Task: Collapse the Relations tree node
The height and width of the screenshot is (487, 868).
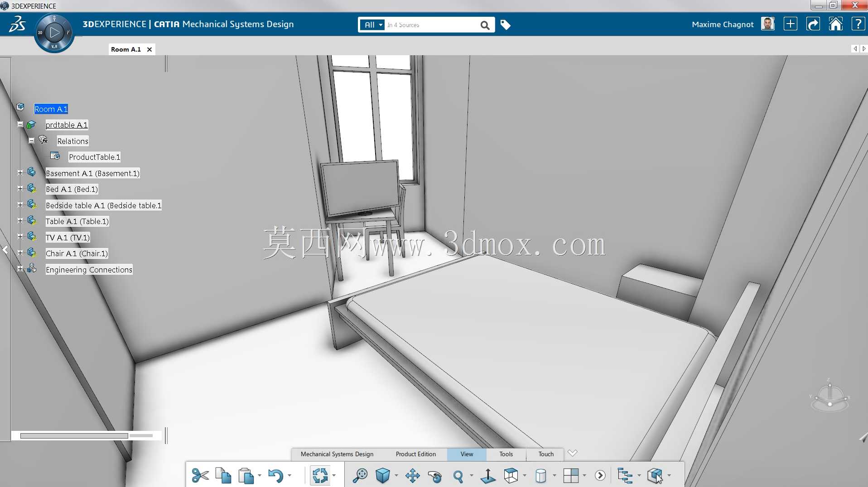Action: (x=31, y=140)
